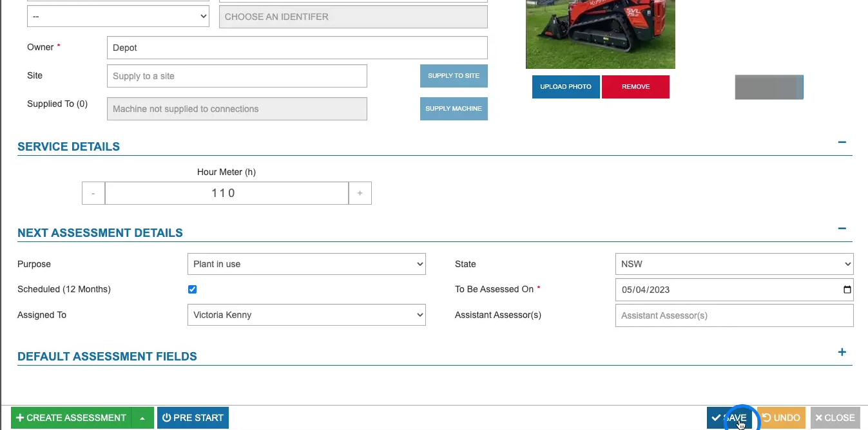Open the Purpose dropdown
The image size is (868, 430).
point(307,264)
